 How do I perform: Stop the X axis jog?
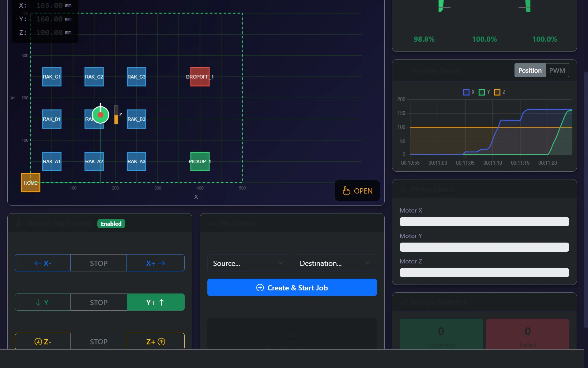point(99,263)
